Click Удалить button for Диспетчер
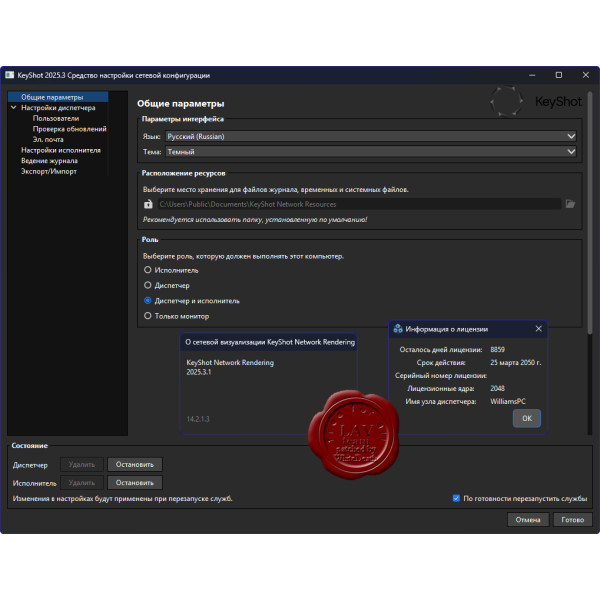This screenshot has height=600, width=600. pyautogui.click(x=82, y=465)
